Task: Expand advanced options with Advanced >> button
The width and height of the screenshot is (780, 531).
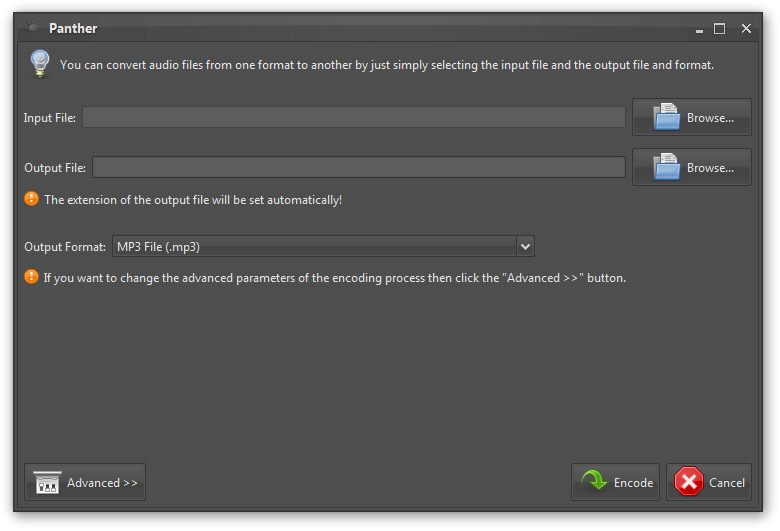Action: (85, 482)
